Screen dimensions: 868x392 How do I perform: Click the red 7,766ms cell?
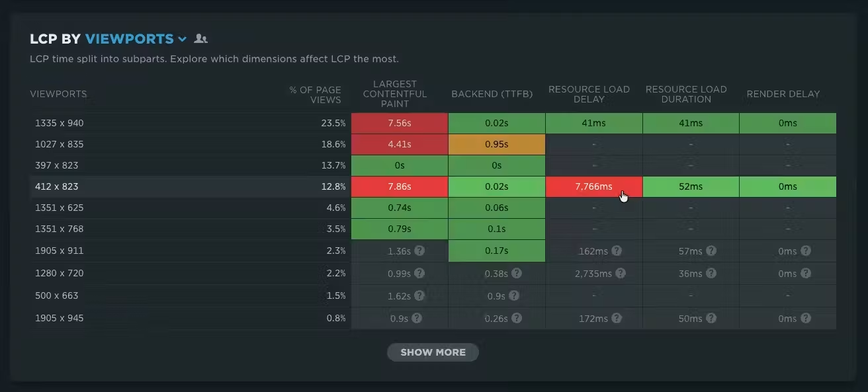coord(593,186)
